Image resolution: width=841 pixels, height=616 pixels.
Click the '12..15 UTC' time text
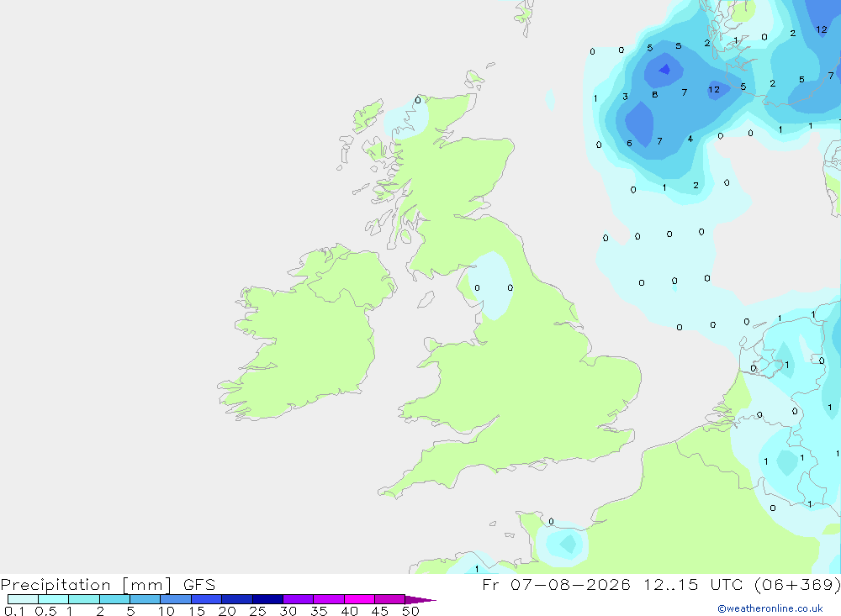pos(694,584)
